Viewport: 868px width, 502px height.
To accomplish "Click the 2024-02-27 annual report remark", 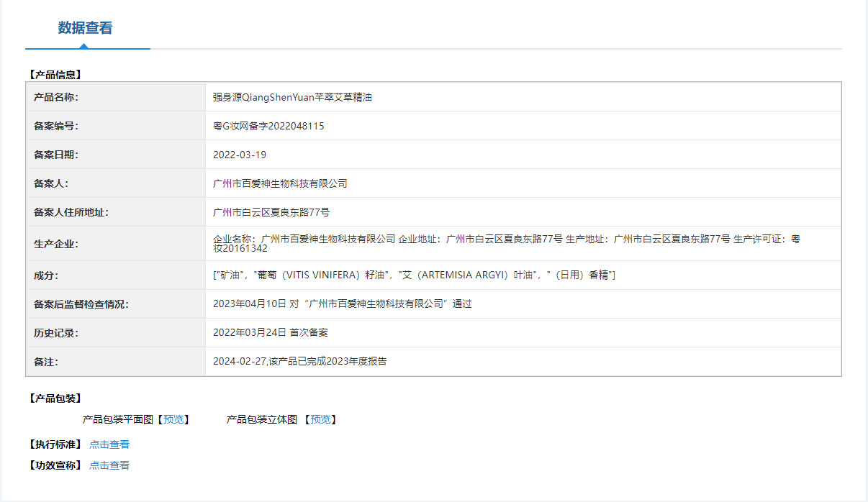I will pyautogui.click(x=299, y=362).
